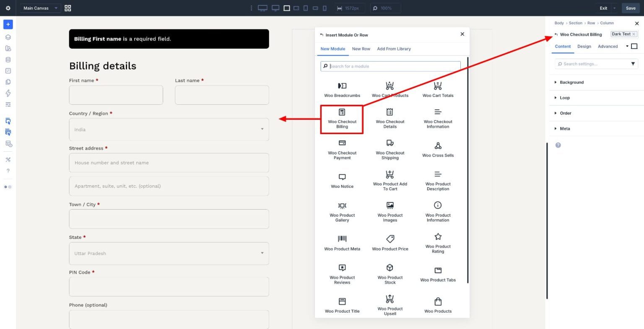Click the Save button

coord(631,8)
